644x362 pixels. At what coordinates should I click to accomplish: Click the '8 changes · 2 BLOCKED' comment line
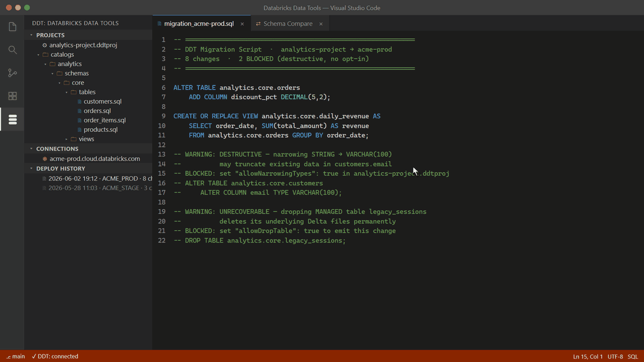pyautogui.click(x=271, y=59)
